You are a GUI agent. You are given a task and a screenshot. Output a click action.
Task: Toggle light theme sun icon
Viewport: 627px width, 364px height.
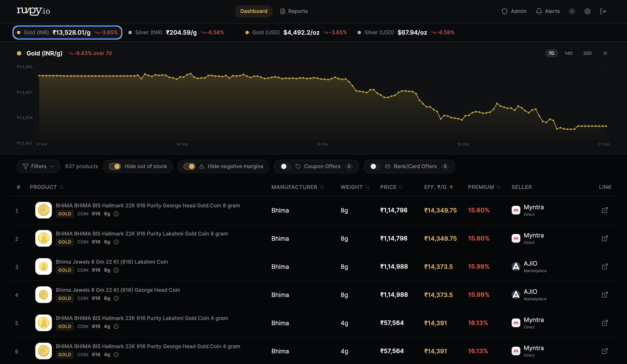pyautogui.click(x=572, y=11)
